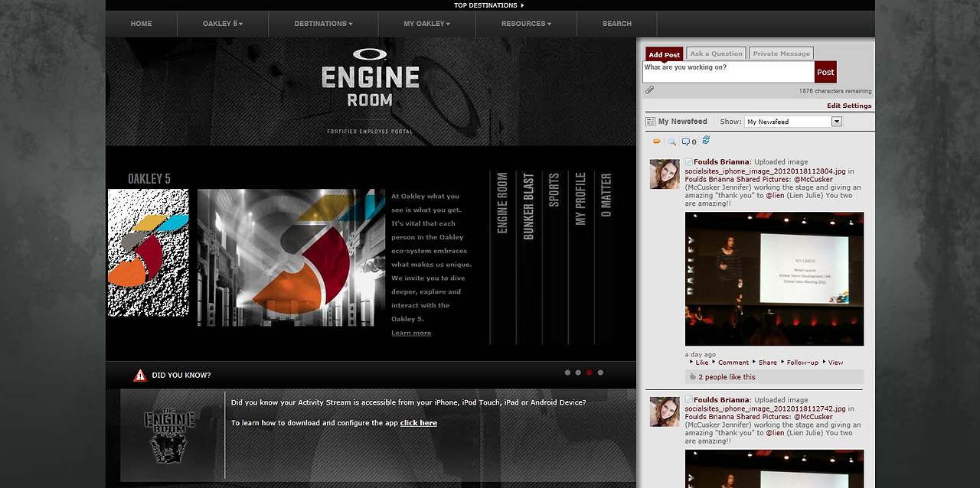The width and height of the screenshot is (980, 488).
Task: Click the orange tag filter icon in newsfeed
Action: coord(657,142)
